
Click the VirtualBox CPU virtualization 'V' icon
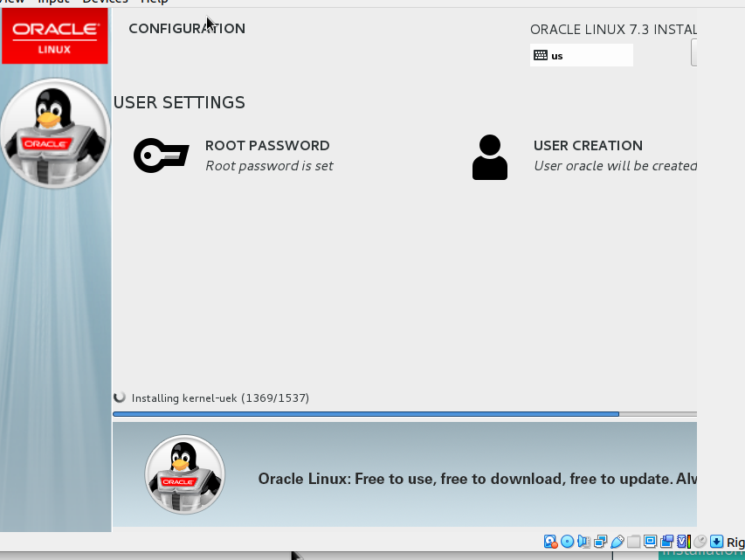pos(684,542)
